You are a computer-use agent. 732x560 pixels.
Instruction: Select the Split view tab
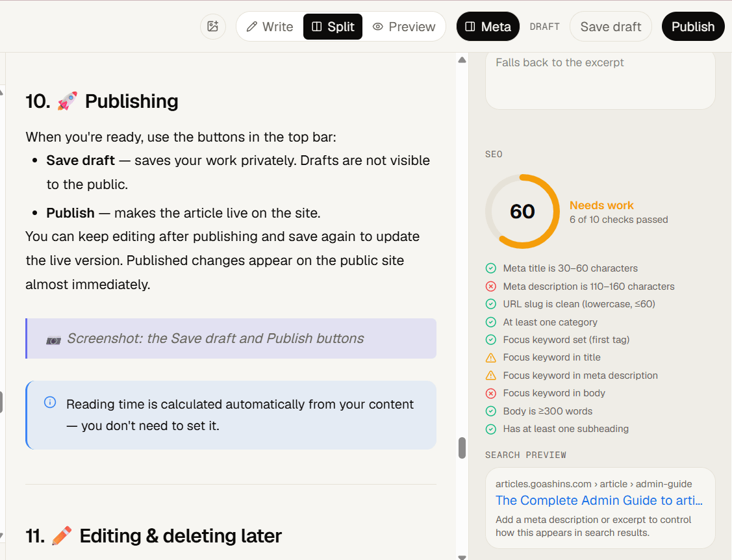coord(333,27)
